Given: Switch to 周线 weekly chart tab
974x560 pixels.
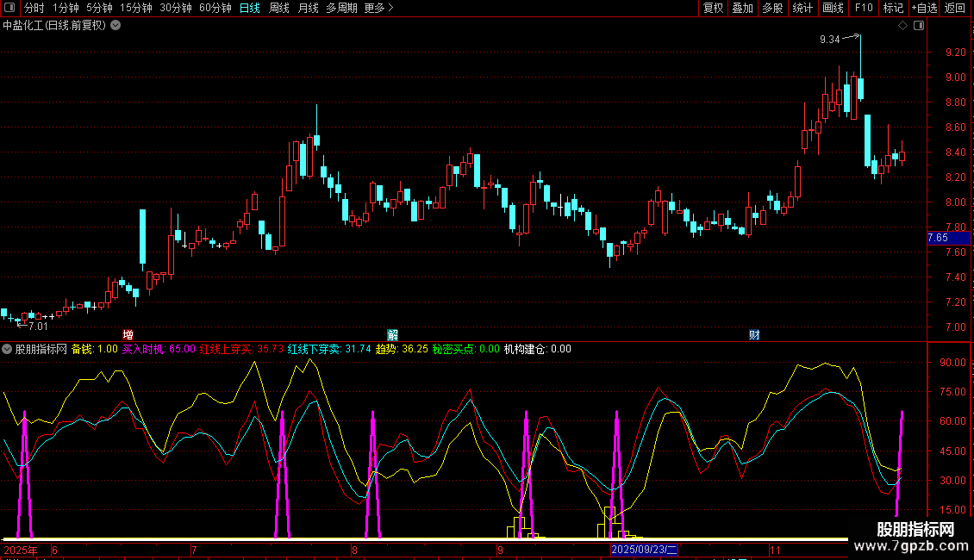Looking at the screenshot, I should [x=279, y=9].
